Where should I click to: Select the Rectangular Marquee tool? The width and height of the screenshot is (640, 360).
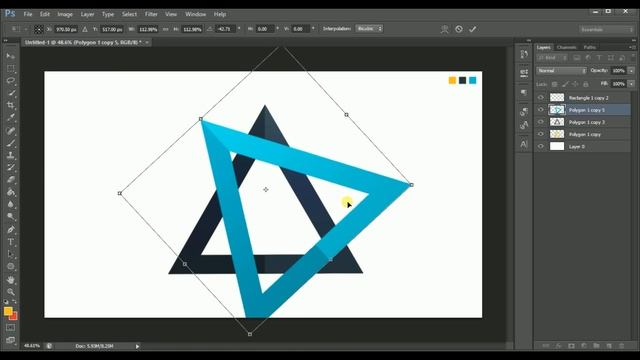tap(11, 68)
